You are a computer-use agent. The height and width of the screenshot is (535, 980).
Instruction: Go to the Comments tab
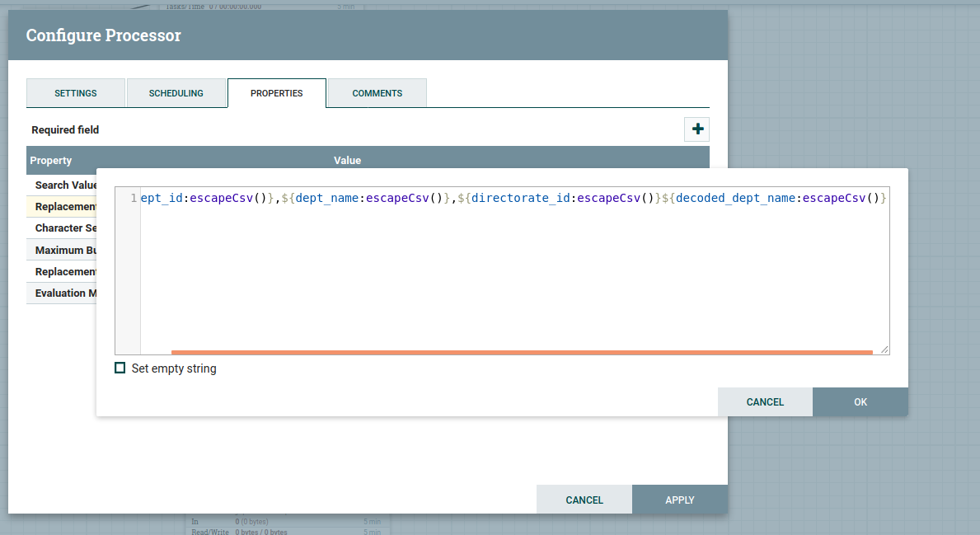[377, 93]
